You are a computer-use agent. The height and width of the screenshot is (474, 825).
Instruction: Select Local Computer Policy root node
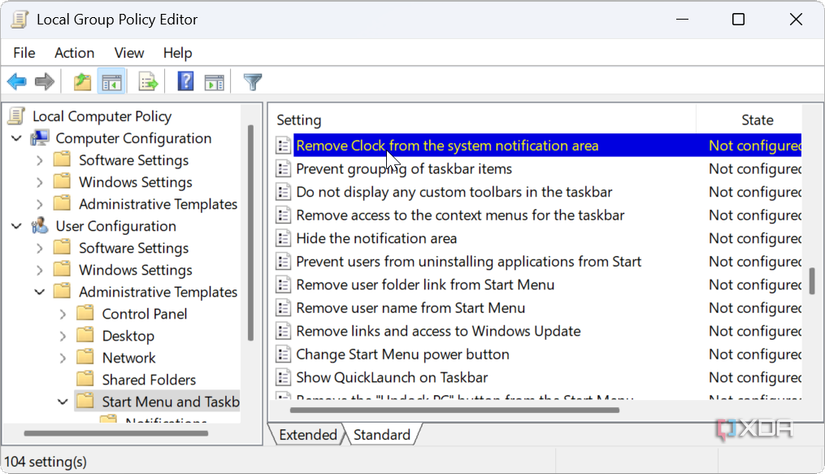coord(102,116)
